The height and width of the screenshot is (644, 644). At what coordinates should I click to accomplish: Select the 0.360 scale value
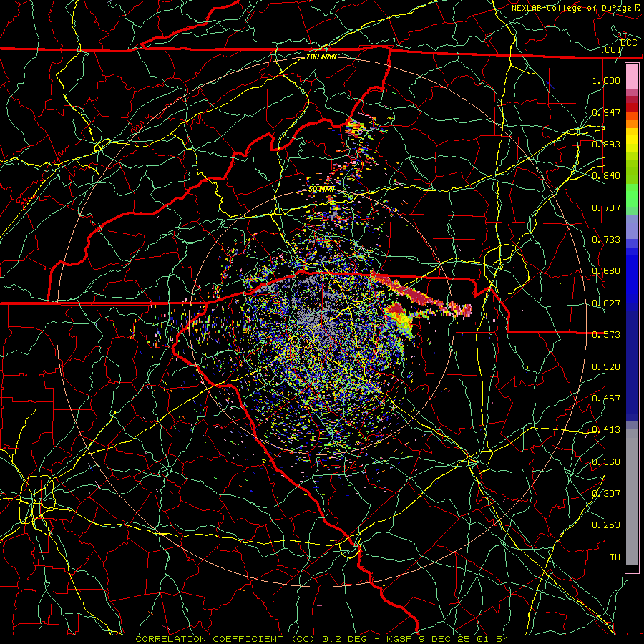pyautogui.click(x=606, y=462)
